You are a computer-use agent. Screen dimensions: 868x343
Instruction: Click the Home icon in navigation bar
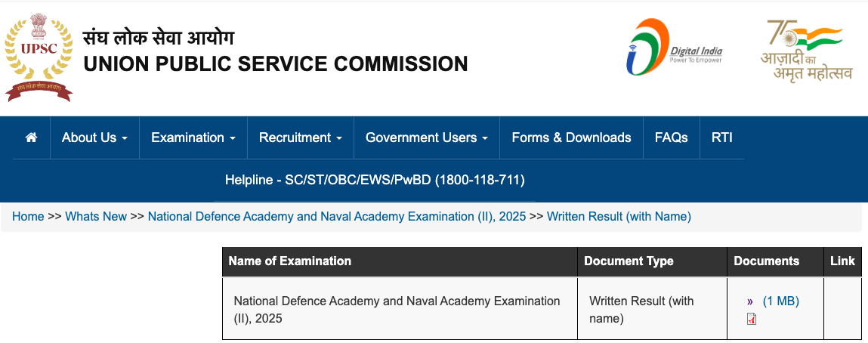(x=31, y=138)
